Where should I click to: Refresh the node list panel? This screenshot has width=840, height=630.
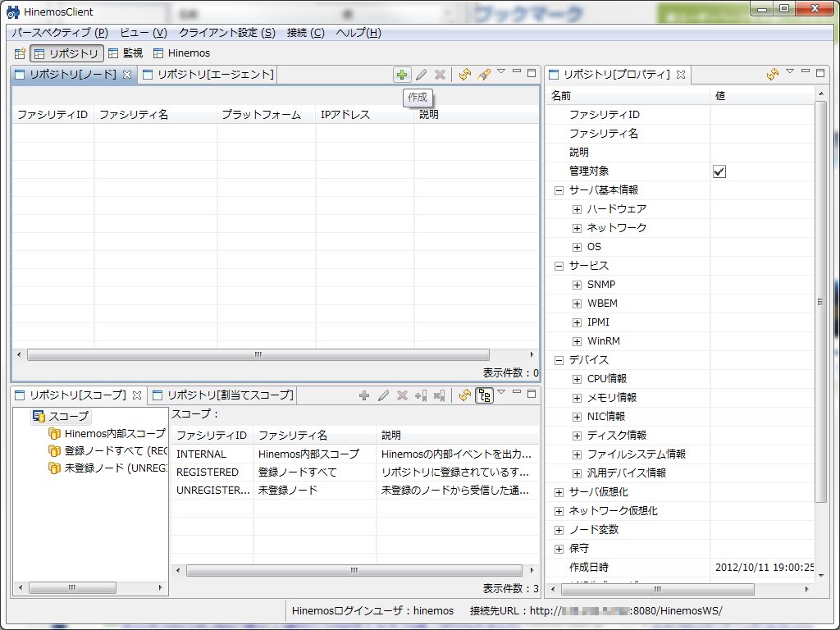[465, 75]
